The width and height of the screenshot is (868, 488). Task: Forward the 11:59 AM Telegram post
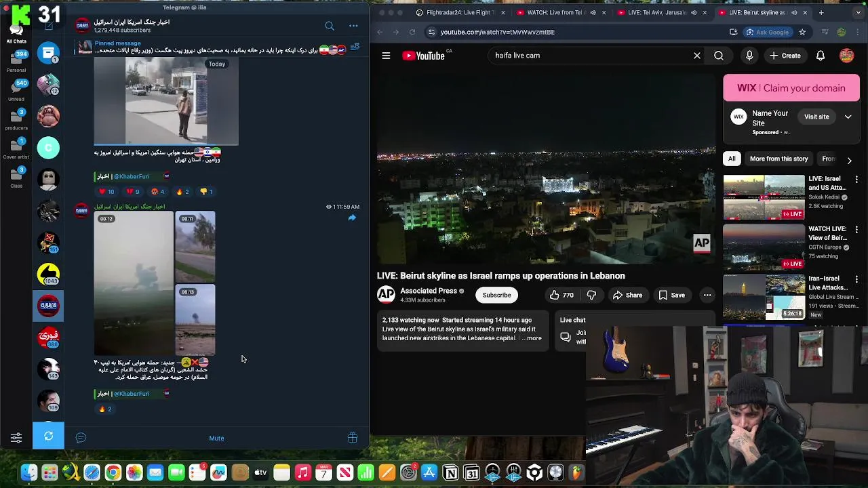tap(352, 218)
